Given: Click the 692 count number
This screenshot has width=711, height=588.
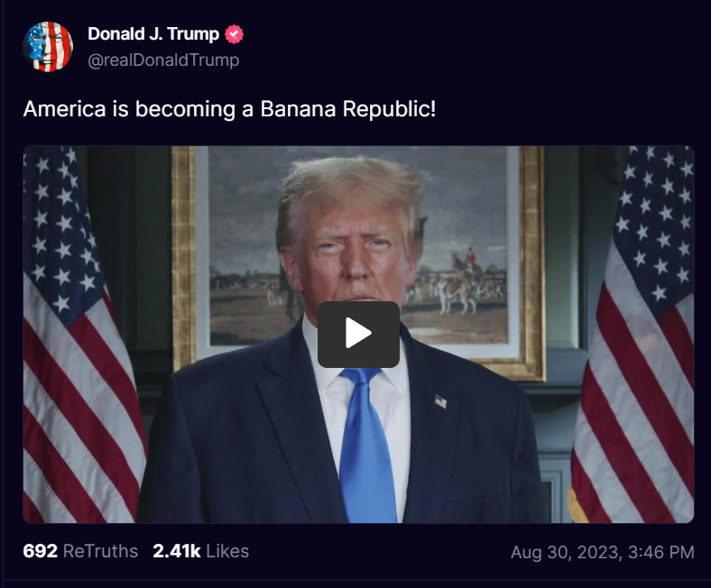Looking at the screenshot, I should (40, 551).
